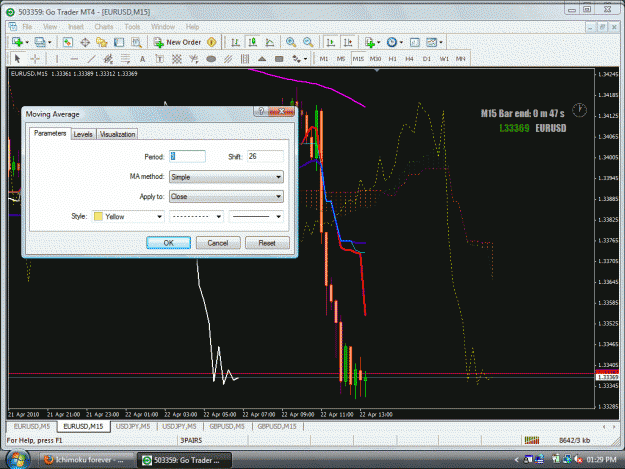Switch chart to D1 timeframe
625x469 pixels.
(x=427, y=59)
